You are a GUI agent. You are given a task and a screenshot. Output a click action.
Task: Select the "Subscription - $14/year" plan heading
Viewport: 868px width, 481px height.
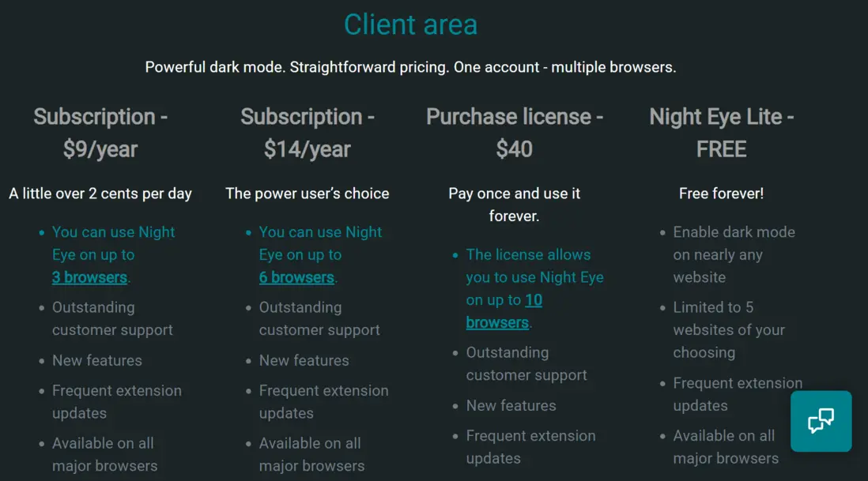click(x=308, y=133)
